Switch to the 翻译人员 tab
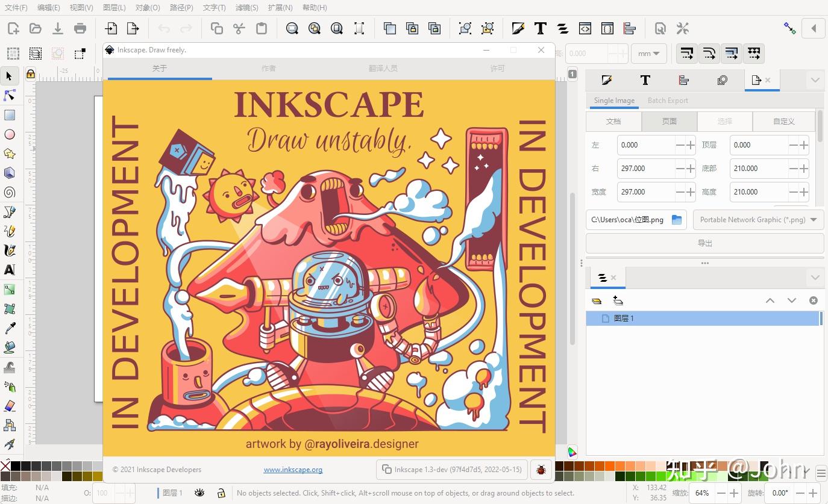The height and width of the screenshot is (504, 828). 383,69
